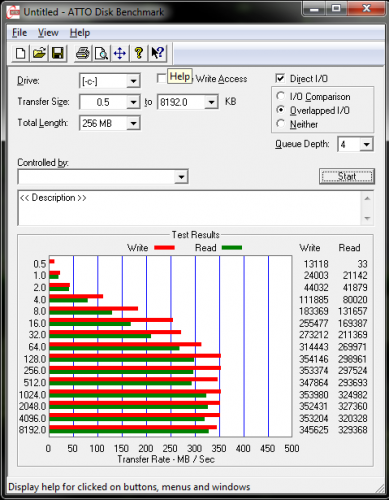Click the red Write legend swatch
The width and height of the screenshot is (389, 500).
pyautogui.click(x=164, y=248)
